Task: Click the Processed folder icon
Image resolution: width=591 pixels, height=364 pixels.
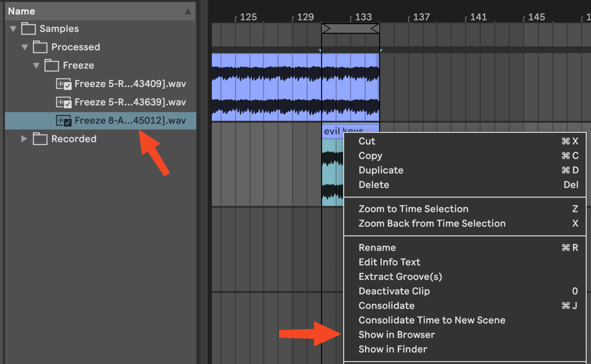Action: pos(40,47)
